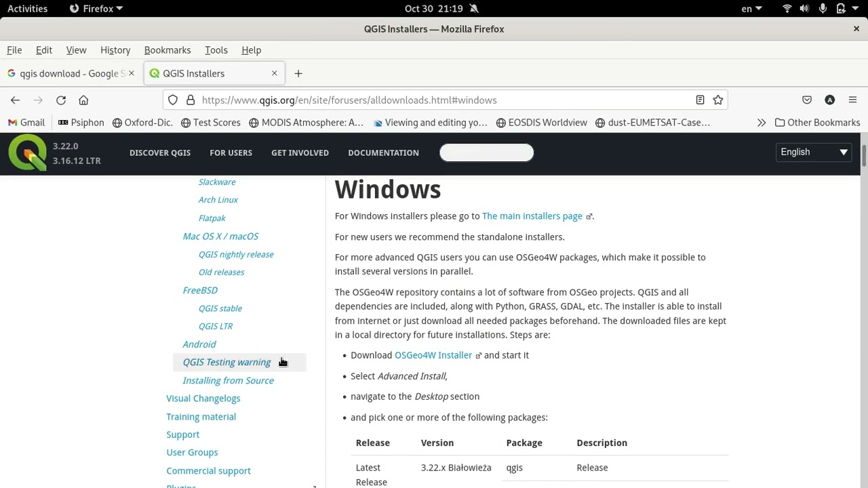
Task: Open a new tab with plus button
Action: pyautogui.click(x=298, y=73)
